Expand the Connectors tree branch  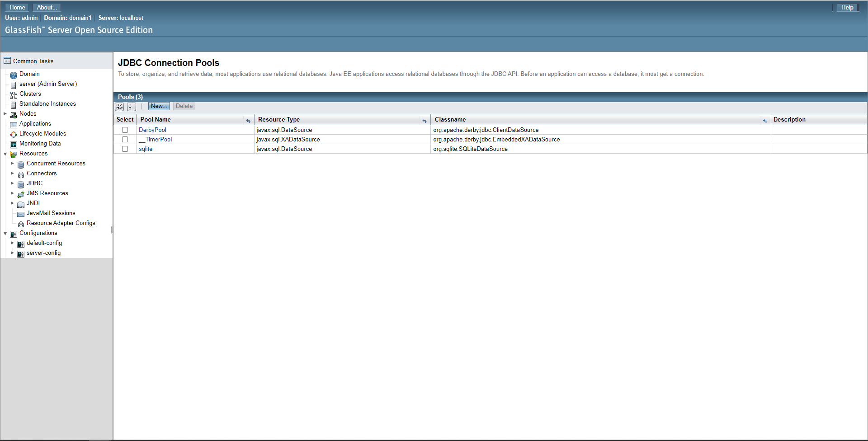(x=12, y=173)
